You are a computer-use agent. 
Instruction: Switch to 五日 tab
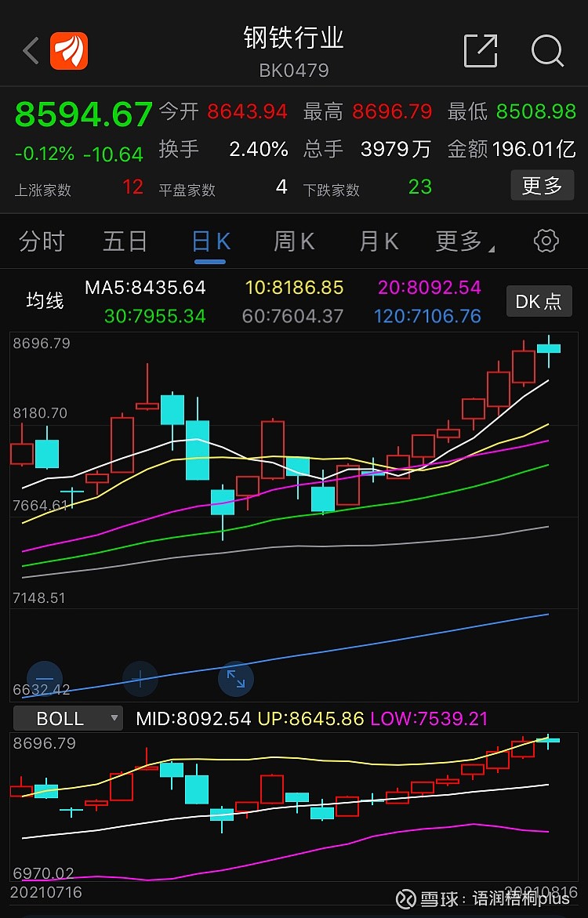coord(125,241)
